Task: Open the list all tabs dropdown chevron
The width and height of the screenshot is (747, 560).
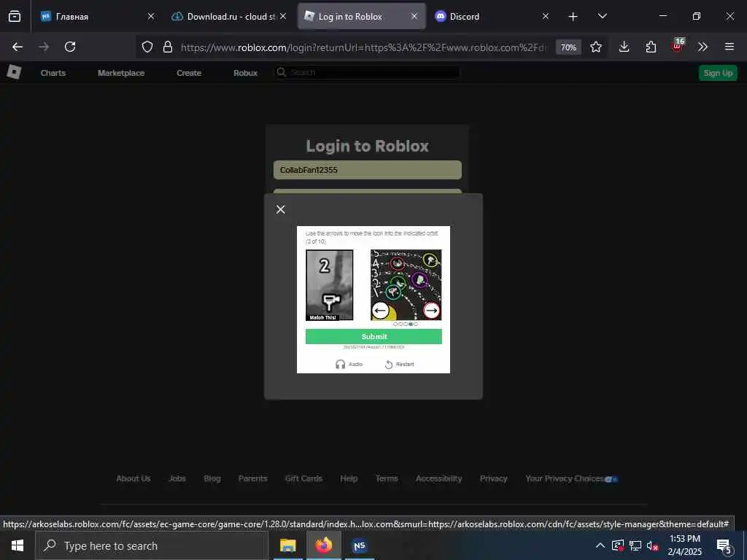Action: point(602,16)
